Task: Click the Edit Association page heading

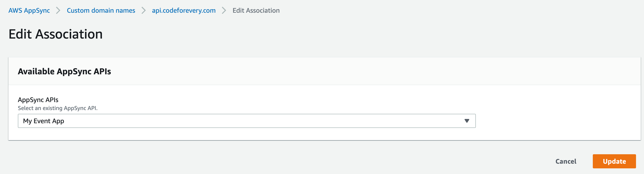Action: (x=55, y=34)
